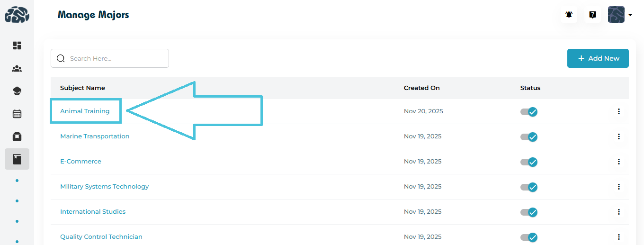Click the highlighted book icon in sidebar
The height and width of the screenshot is (245, 644).
(x=17, y=159)
